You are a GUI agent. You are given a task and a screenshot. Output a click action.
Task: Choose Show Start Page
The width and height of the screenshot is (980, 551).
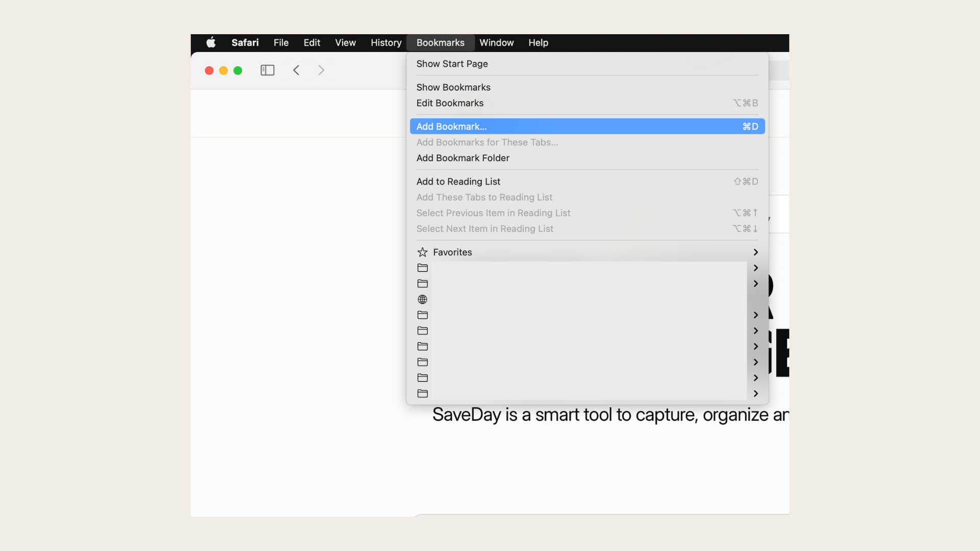587,64
